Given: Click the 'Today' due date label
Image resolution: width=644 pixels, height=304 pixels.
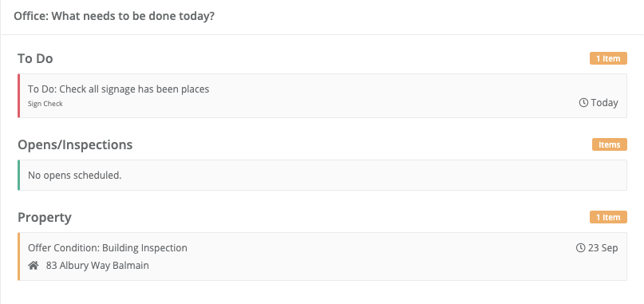Looking at the screenshot, I should pyautogui.click(x=604, y=103).
